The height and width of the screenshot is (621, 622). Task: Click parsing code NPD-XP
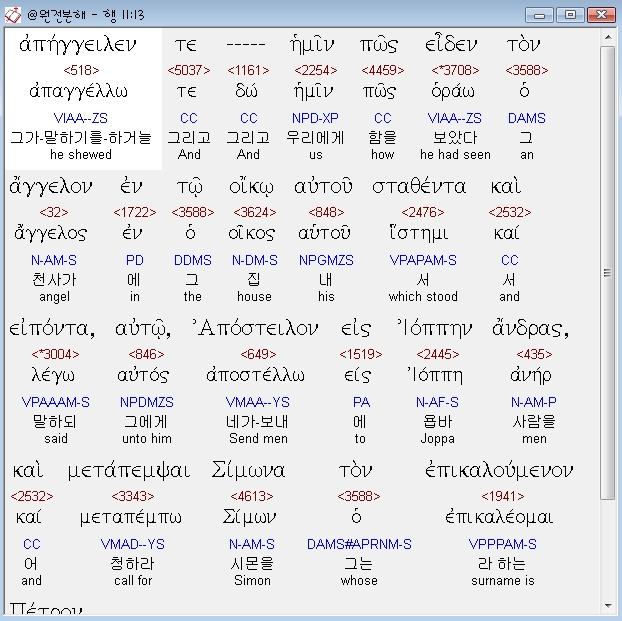pyautogui.click(x=315, y=118)
